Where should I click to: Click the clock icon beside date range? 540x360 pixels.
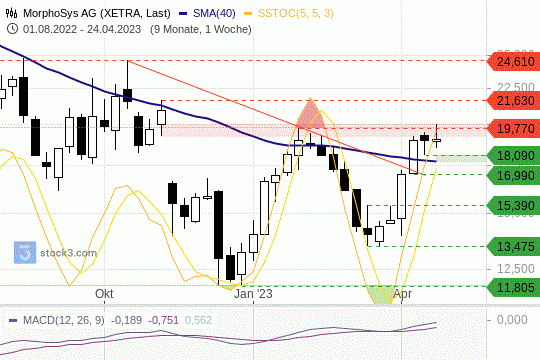pyautogui.click(x=12, y=29)
